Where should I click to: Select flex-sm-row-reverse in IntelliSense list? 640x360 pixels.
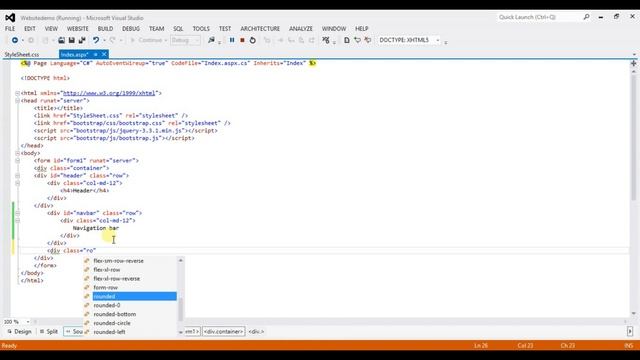130,261
